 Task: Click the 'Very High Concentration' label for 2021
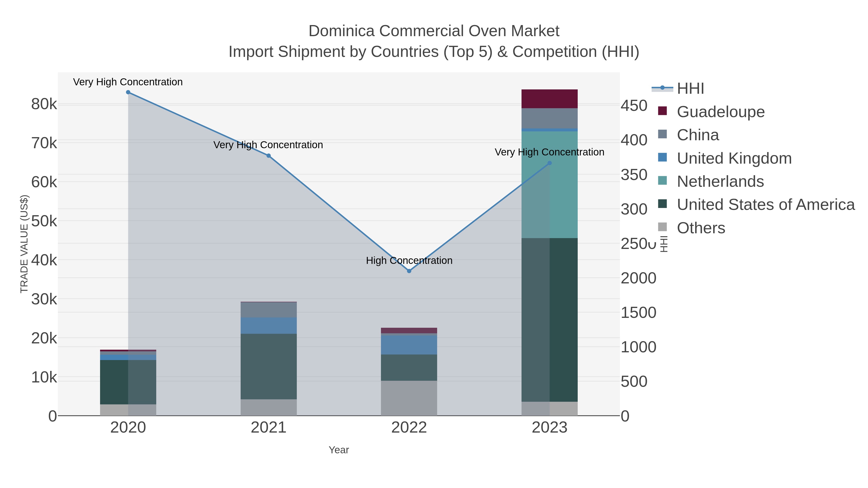pyautogui.click(x=268, y=145)
